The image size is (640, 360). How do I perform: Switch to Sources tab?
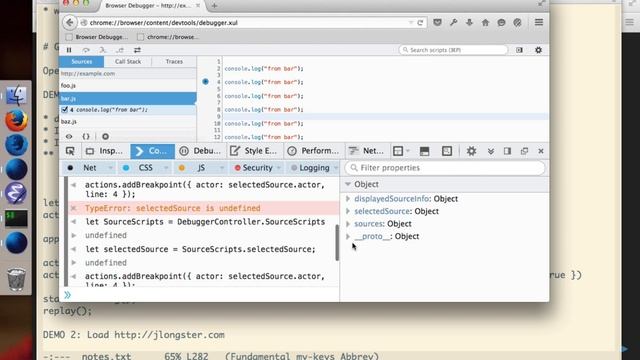(x=82, y=62)
